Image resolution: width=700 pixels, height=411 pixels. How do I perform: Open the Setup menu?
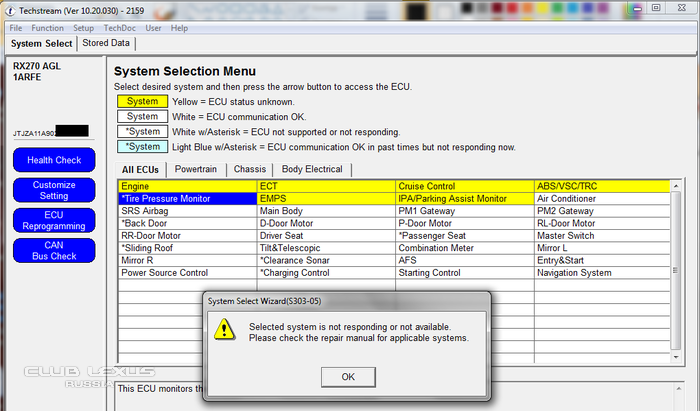[x=83, y=28]
